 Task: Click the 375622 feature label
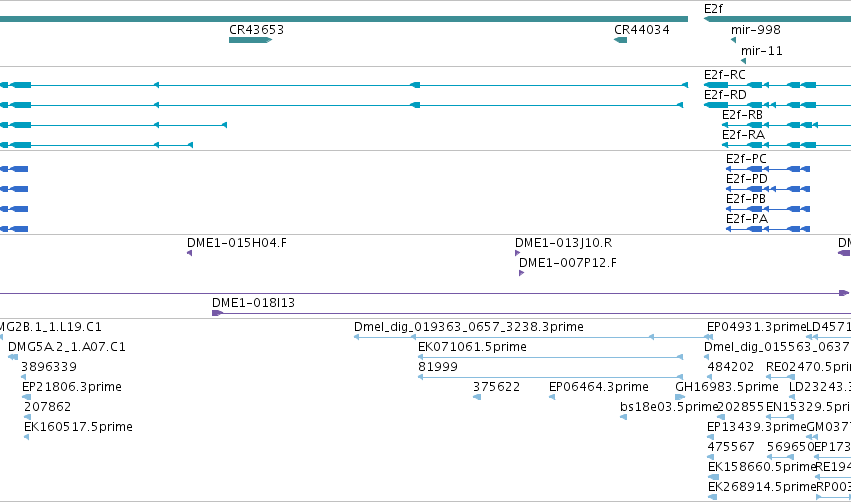pyautogui.click(x=497, y=387)
